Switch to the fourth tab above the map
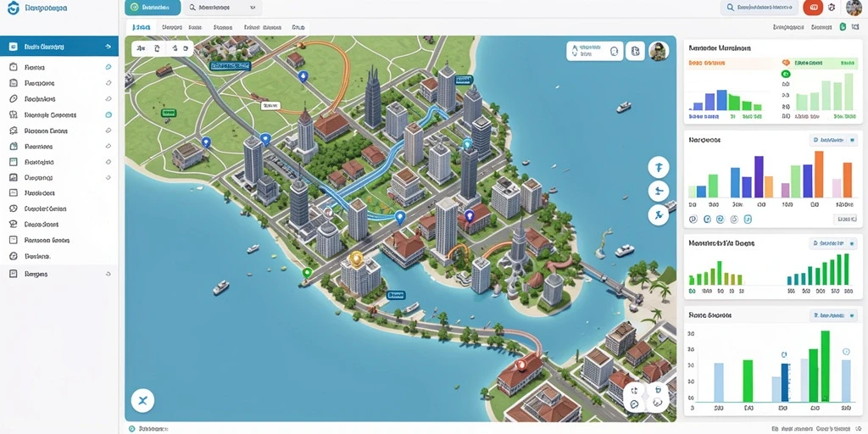Viewport: 868px width, 434px height. [223, 26]
